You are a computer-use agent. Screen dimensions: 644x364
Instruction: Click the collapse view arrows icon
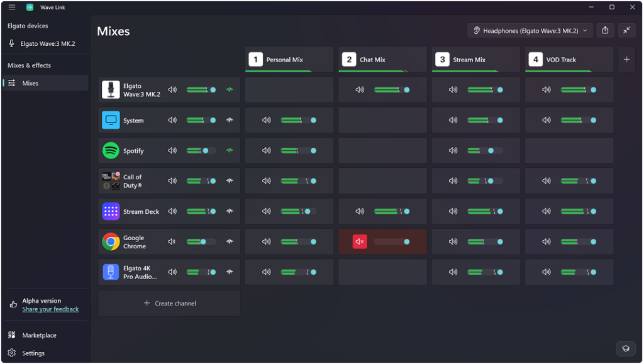coord(627,30)
